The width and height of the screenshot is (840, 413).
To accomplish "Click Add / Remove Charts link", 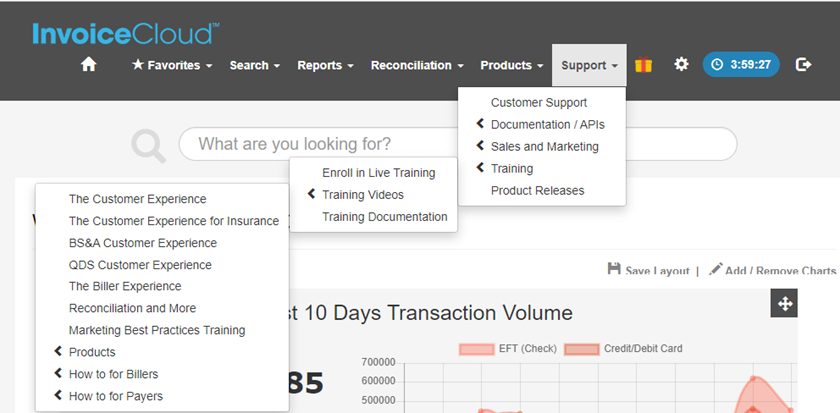I will coord(772,269).
